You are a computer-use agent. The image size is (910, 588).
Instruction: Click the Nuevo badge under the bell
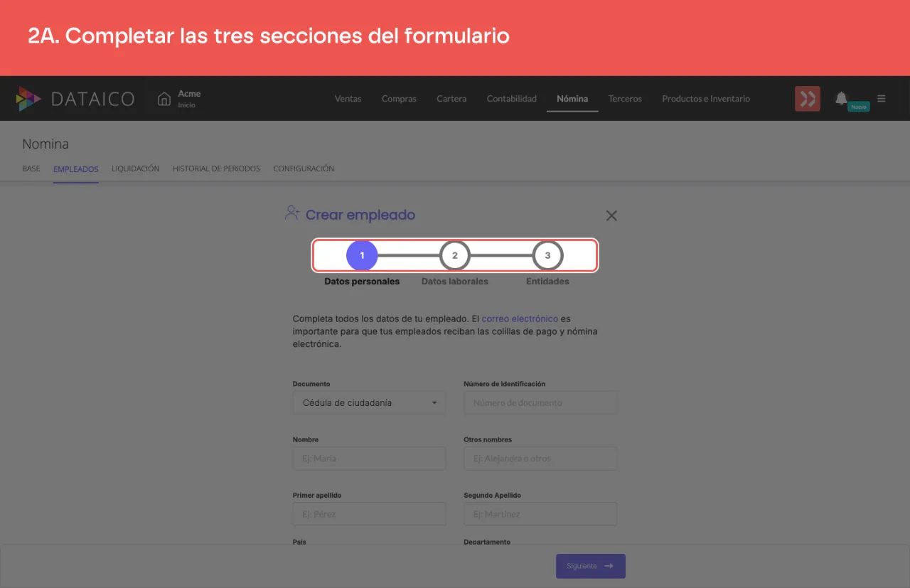click(x=859, y=107)
